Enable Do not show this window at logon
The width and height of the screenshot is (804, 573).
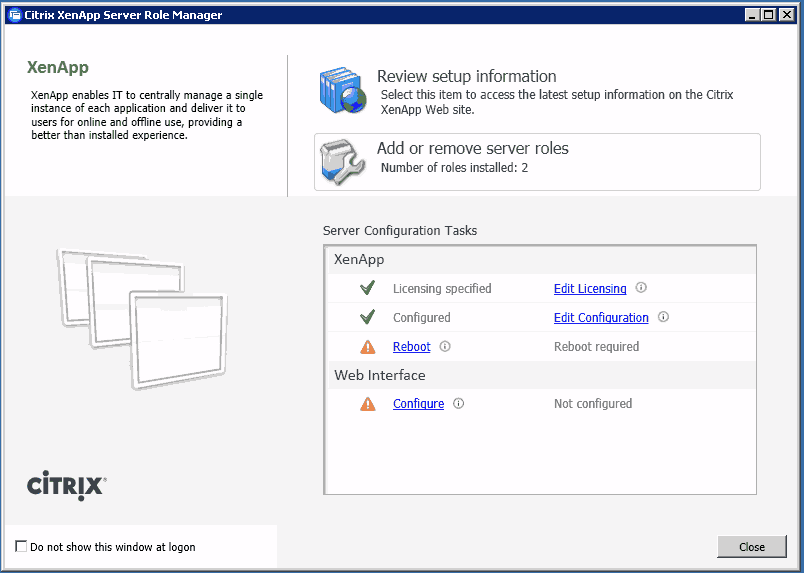pyautogui.click(x=21, y=546)
